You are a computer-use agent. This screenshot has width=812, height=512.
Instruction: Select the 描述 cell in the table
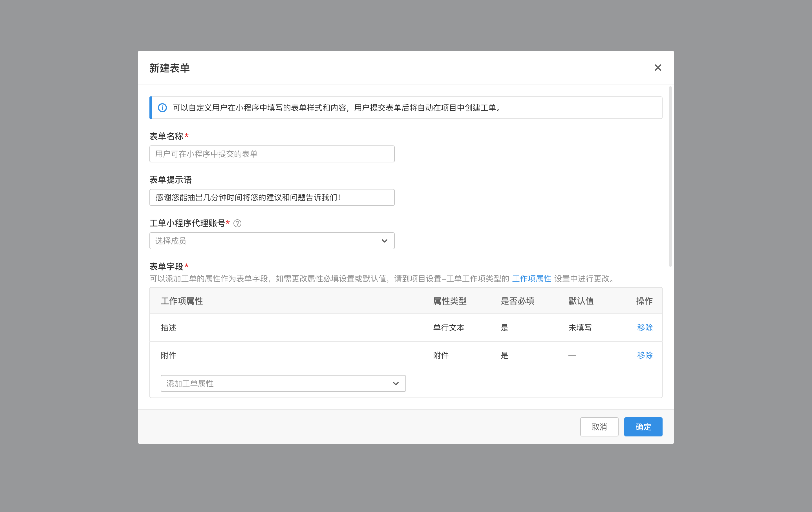tap(169, 328)
